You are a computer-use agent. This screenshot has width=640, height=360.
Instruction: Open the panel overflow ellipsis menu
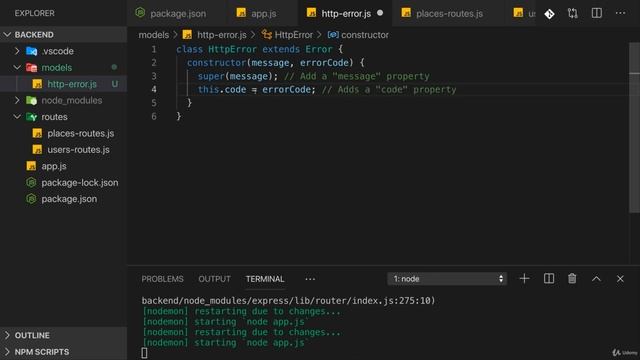coord(310,279)
